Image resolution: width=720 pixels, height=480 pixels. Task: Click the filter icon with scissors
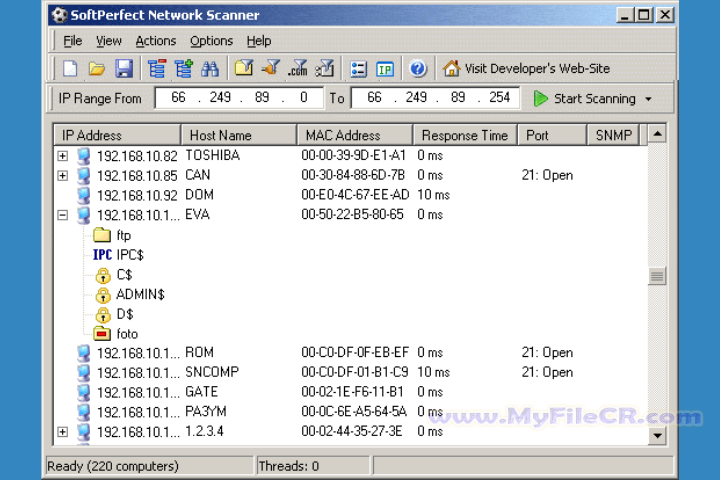coord(325,69)
